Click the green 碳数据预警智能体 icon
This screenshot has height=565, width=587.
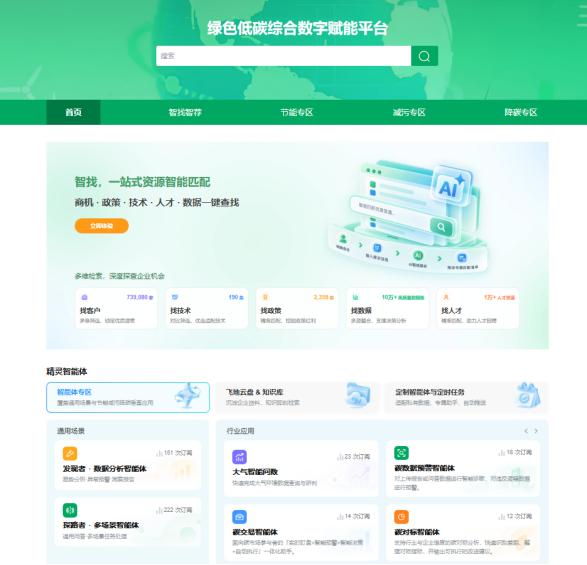[x=401, y=453]
